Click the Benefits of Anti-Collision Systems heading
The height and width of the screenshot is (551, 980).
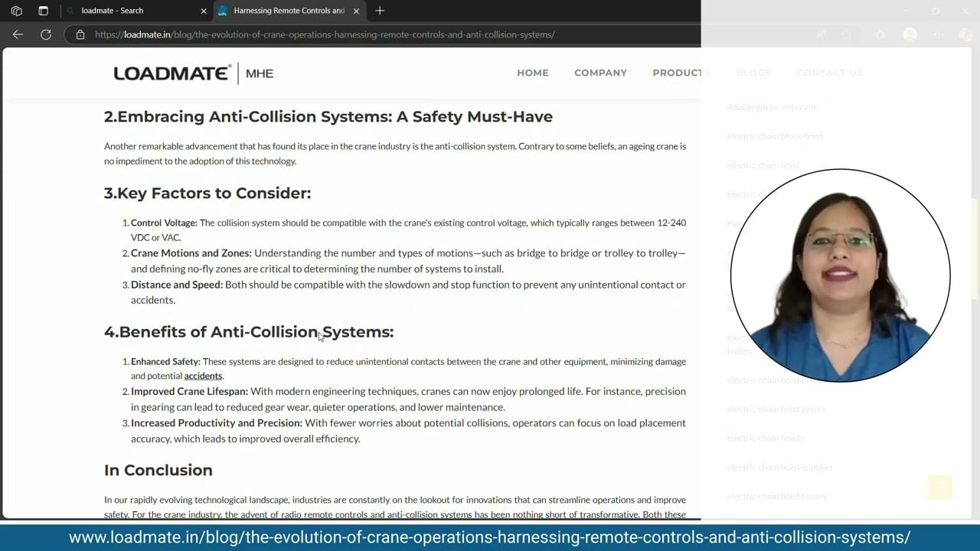click(249, 331)
